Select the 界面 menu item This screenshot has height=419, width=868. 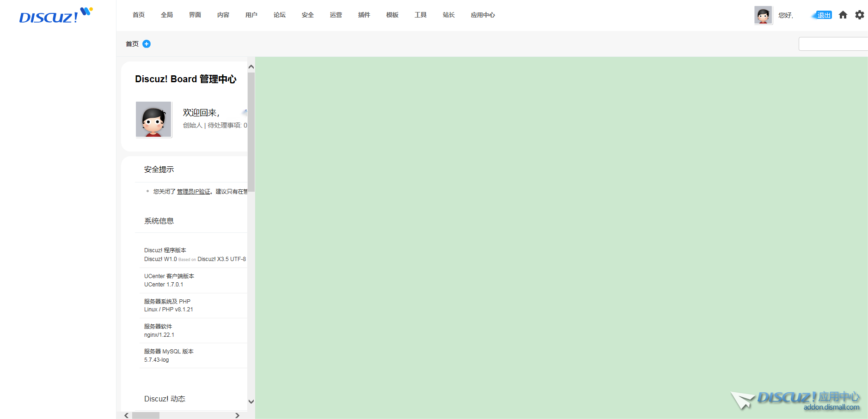tap(195, 15)
